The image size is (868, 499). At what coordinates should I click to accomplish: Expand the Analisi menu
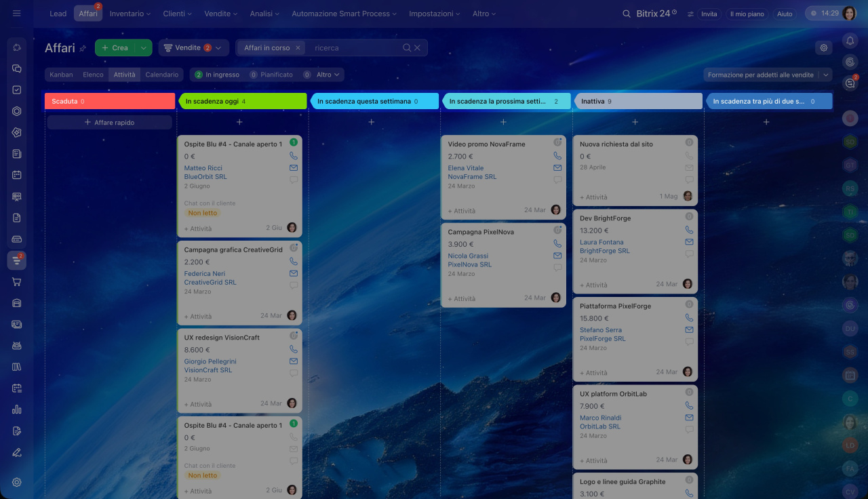tap(264, 14)
